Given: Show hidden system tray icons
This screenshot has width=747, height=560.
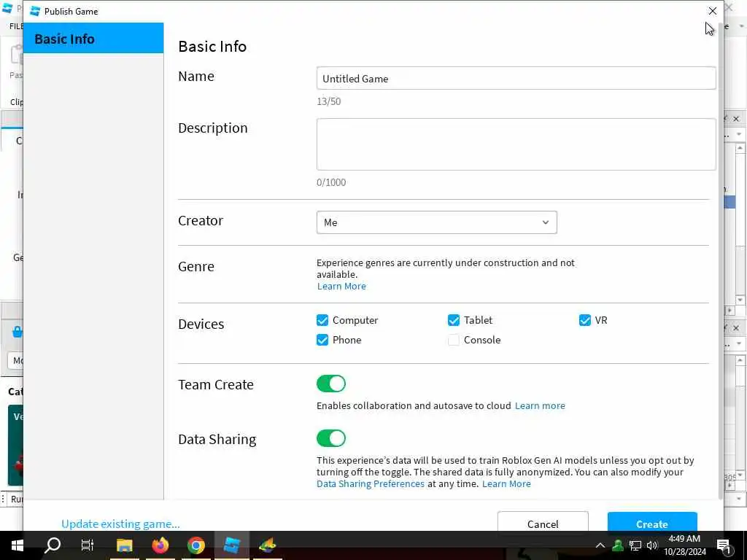Looking at the screenshot, I should (600, 545).
